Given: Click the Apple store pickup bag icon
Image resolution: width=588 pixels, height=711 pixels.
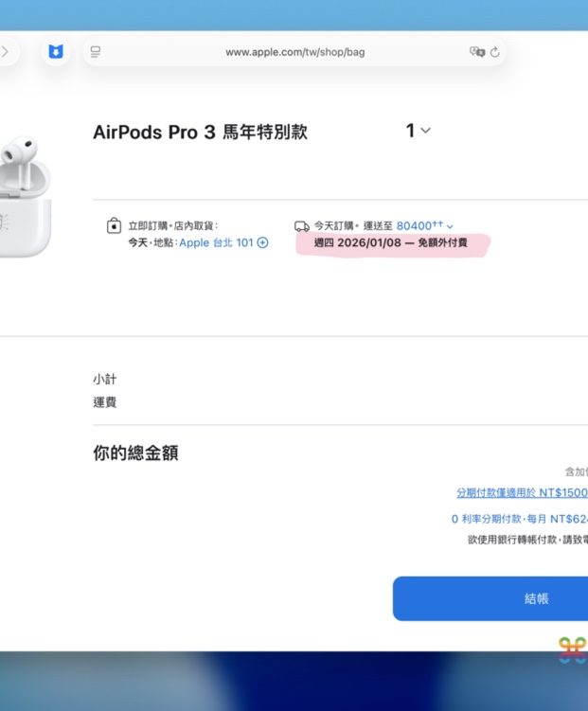Looking at the screenshot, I should [114, 226].
